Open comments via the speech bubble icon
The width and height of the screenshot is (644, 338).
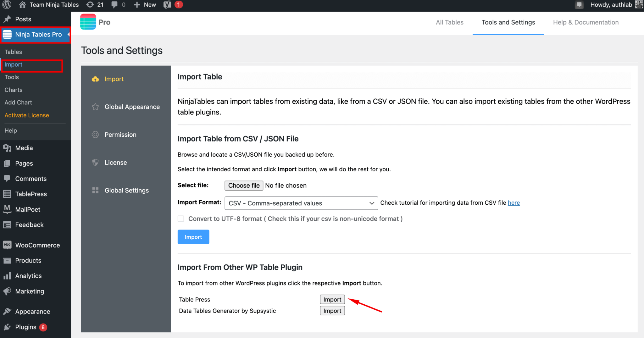pos(114,5)
